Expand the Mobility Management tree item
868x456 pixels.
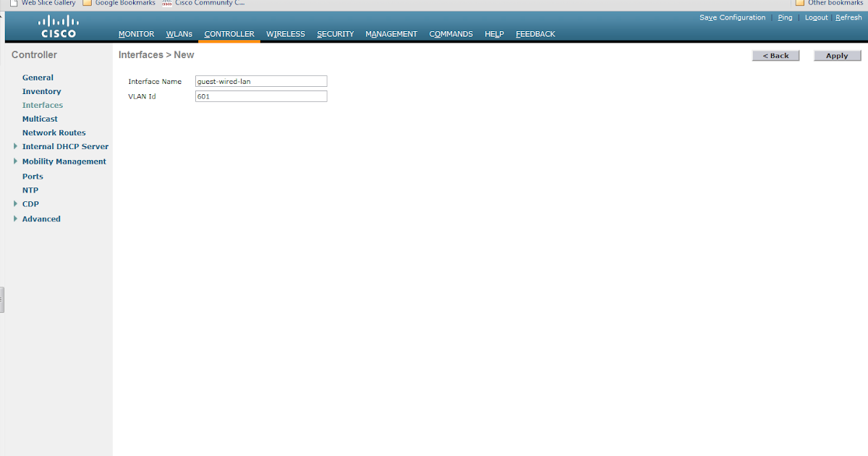coord(64,161)
